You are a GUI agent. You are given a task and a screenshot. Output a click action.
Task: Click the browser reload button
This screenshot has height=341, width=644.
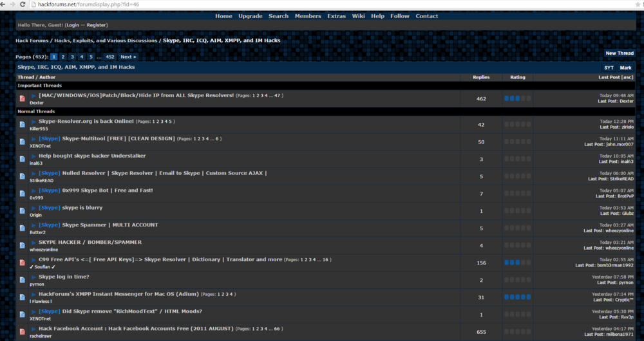pos(23,4)
